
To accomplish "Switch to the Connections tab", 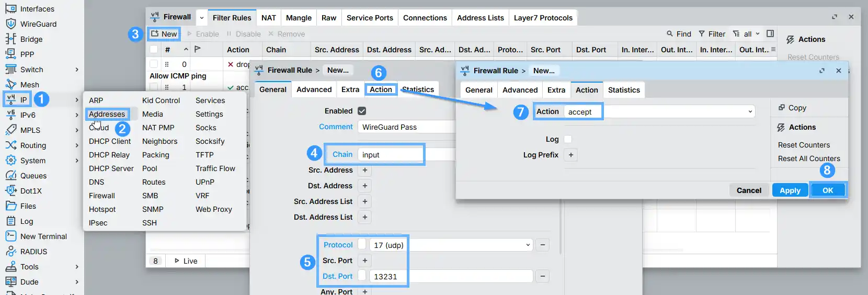I will pyautogui.click(x=425, y=18).
